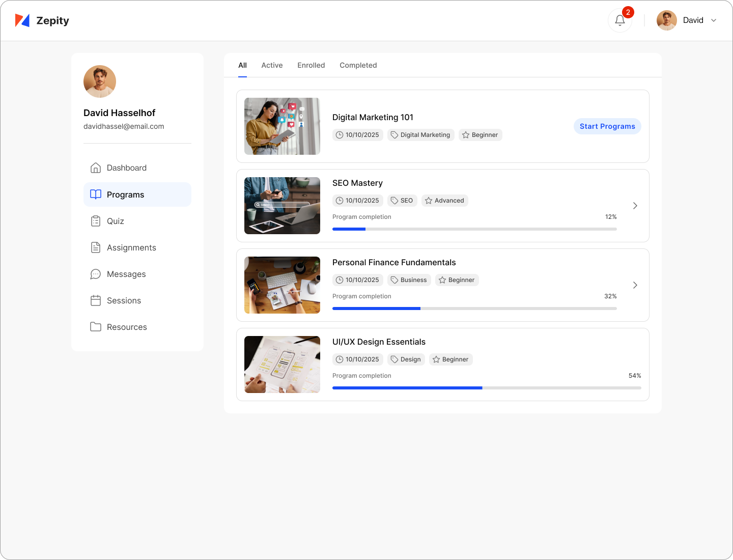Open the notifications bell icon
Screen dimensions: 733x560
(619, 20)
